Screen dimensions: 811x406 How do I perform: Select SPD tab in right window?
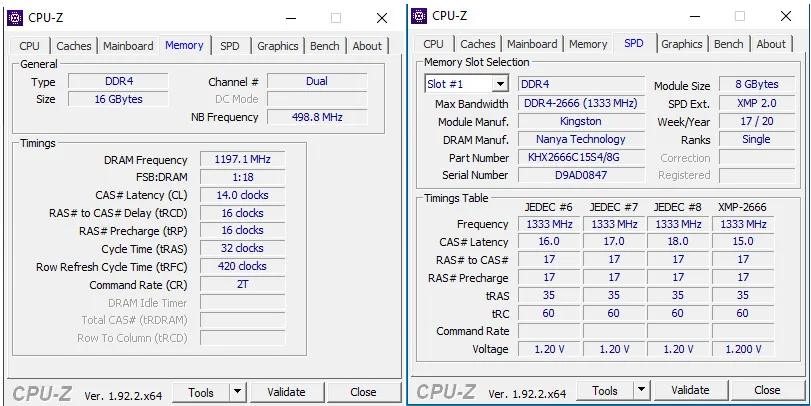coord(634,43)
